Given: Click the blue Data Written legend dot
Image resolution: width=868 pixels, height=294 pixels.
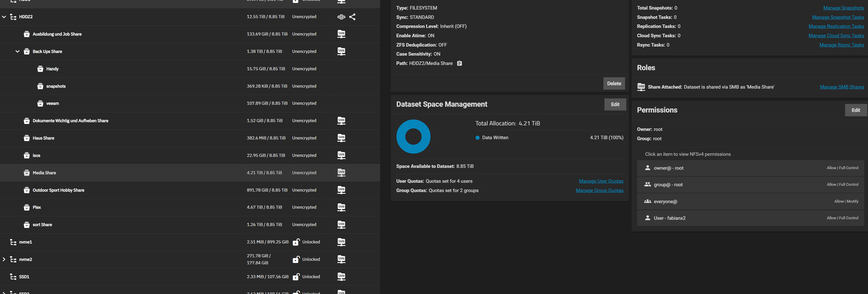Looking at the screenshot, I should pyautogui.click(x=477, y=138).
